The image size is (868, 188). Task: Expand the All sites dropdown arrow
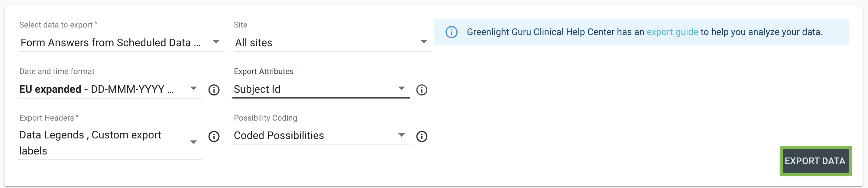click(x=424, y=41)
